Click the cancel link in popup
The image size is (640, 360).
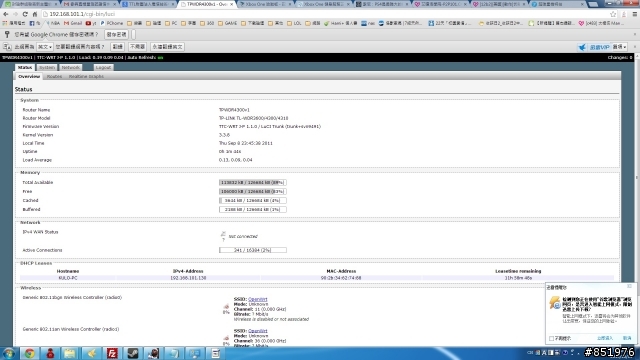click(x=627, y=338)
